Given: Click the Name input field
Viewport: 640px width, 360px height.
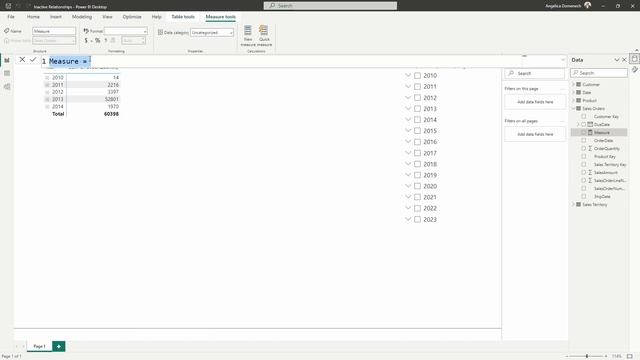Looking at the screenshot, I should tap(54, 31).
